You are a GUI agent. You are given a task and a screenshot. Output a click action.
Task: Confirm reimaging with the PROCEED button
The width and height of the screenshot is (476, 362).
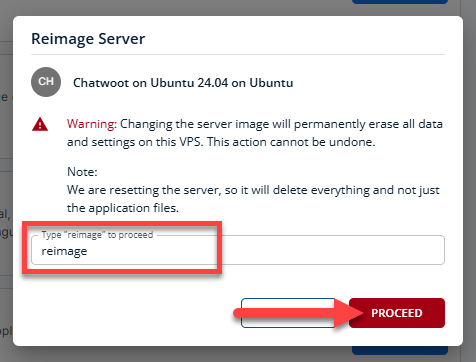(397, 313)
